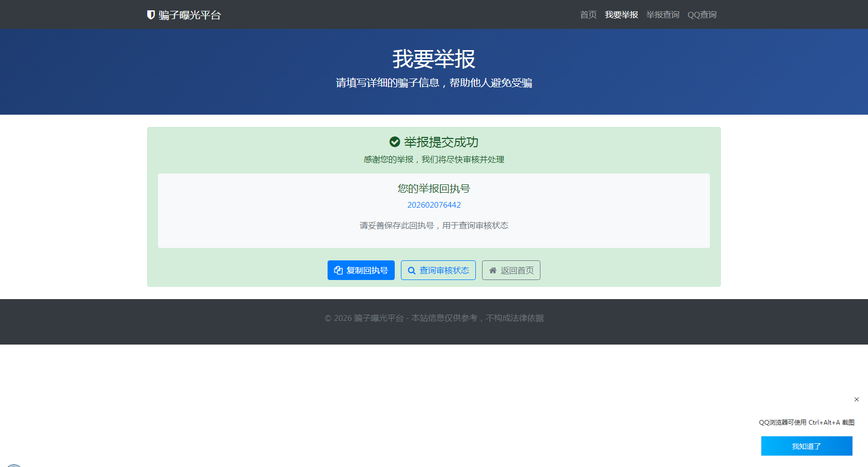Click the 骗子曝光平台 brand name
868x467 pixels.
tap(190, 15)
